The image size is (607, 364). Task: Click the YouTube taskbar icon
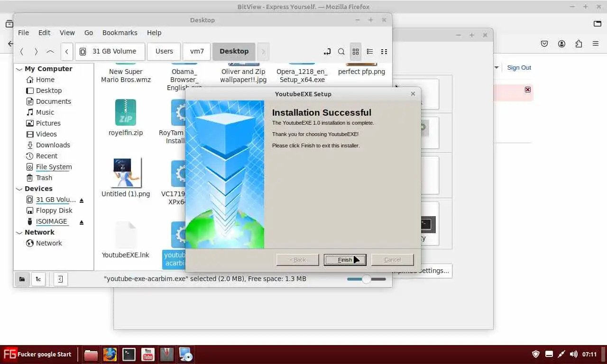pyautogui.click(x=148, y=355)
